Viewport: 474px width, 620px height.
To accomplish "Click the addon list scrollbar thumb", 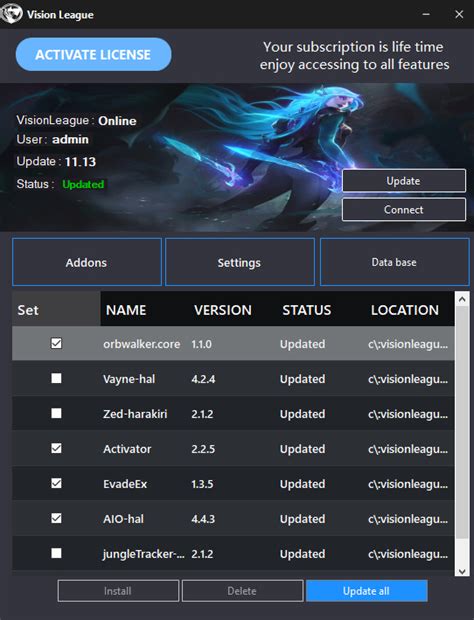I will (462, 422).
